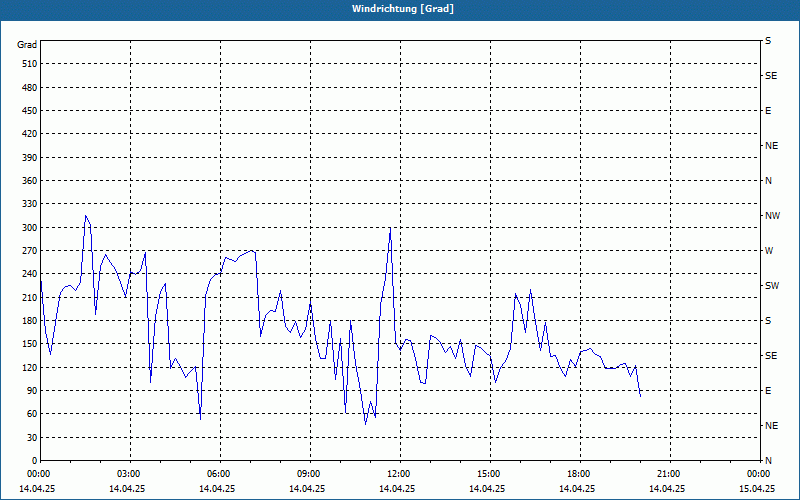Select the 90 y-axis value
Screen dimensions: 800x500
coord(32,391)
